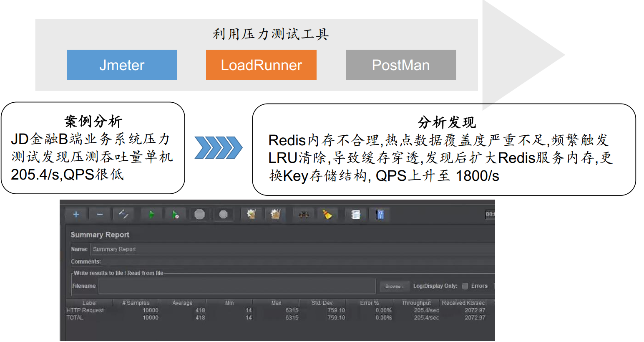The width and height of the screenshot is (644, 342).
Task: Click 10000 samples in HTTP Request row
Action: coord(151,310)
